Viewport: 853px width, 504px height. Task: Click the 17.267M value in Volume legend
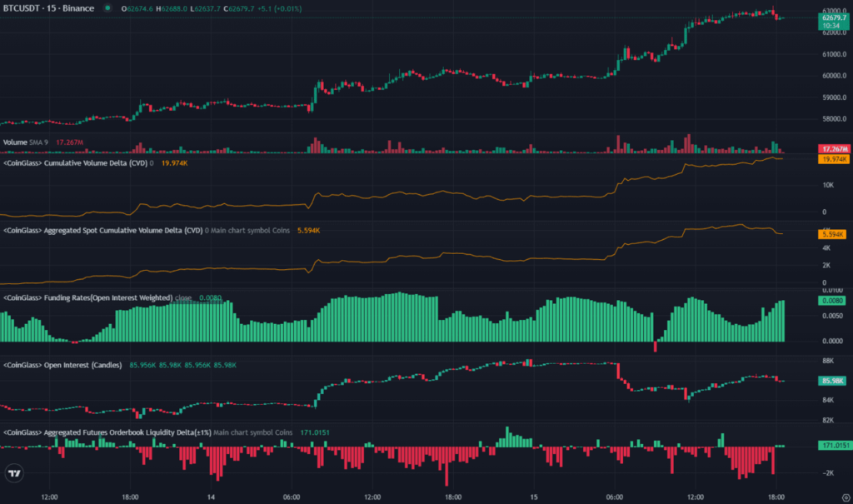click(70, 142)
